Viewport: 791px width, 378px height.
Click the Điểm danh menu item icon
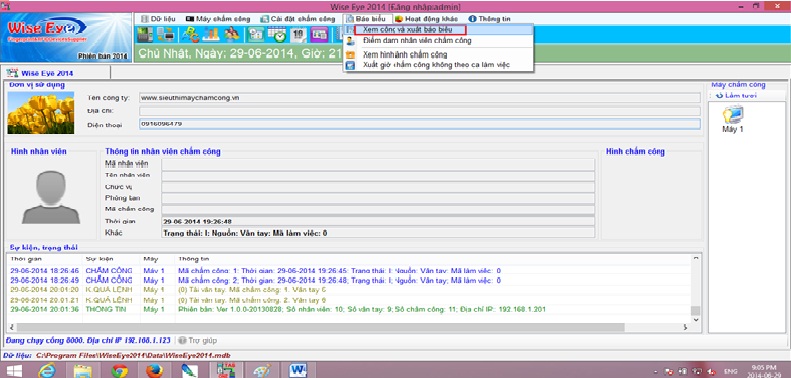(350, 41)
